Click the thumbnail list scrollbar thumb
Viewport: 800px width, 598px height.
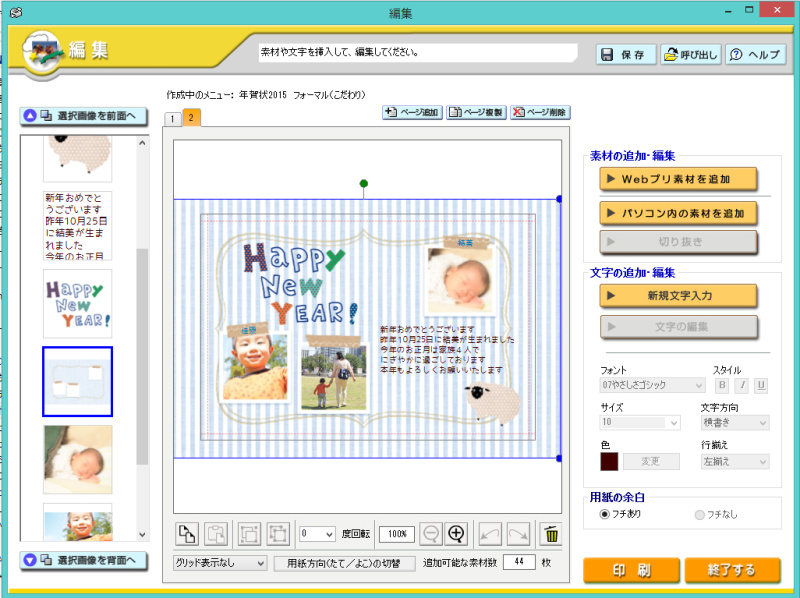(x=142, y=357)
